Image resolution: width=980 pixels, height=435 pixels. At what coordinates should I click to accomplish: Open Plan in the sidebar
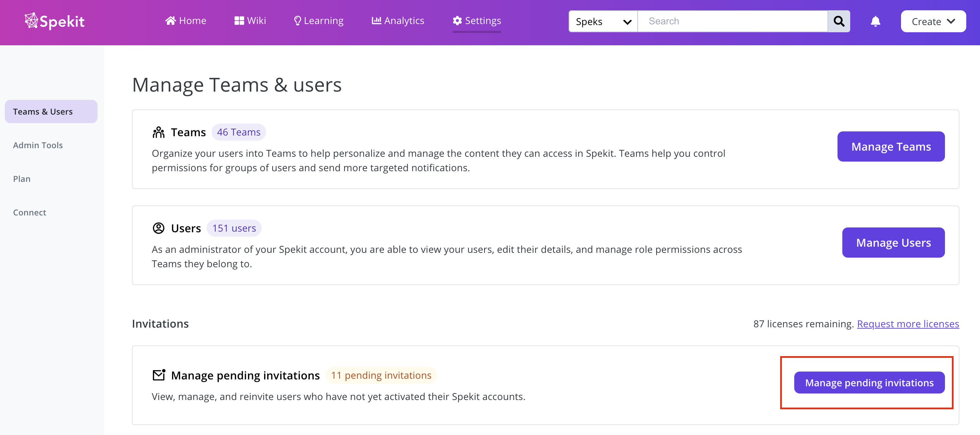coord(22,179)
